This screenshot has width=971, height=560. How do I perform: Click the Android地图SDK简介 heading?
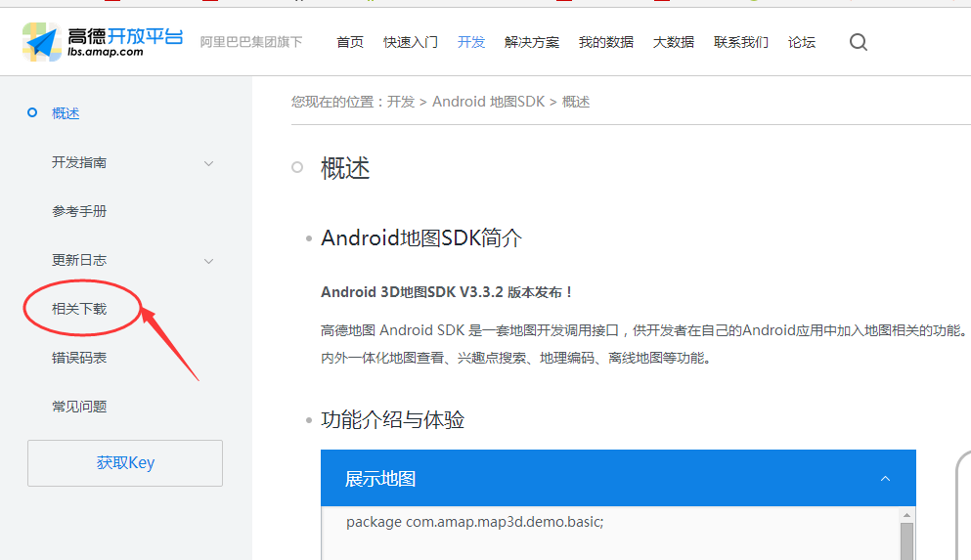coord(421,237)
